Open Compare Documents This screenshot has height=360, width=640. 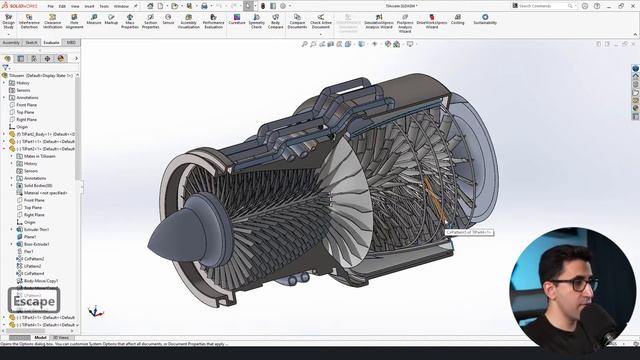pyautogui.click(x=297, y=21)
